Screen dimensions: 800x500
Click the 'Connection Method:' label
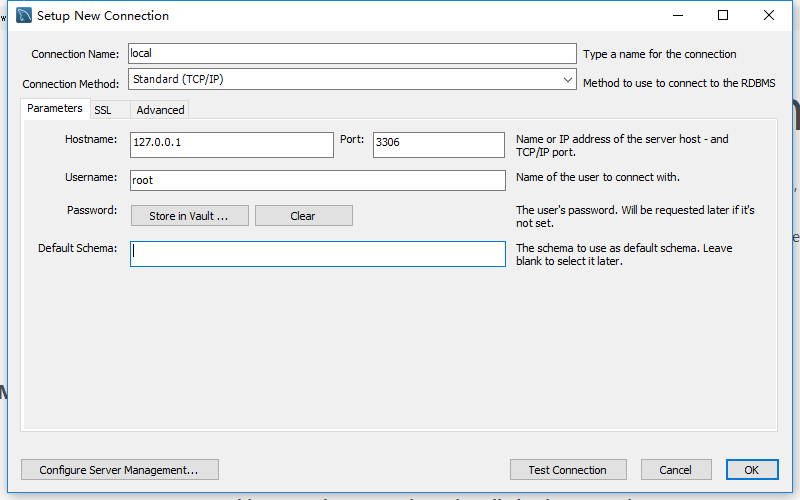coord(70,84)
